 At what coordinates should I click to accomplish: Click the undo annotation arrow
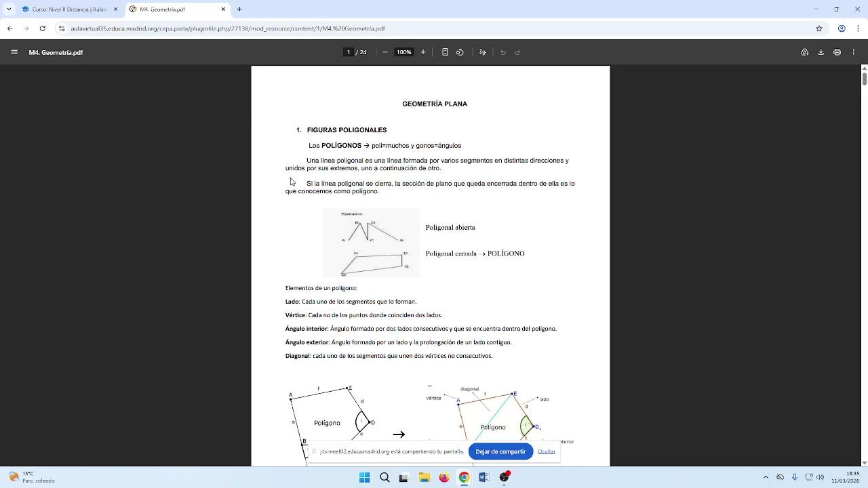click(x=503, y=52)
